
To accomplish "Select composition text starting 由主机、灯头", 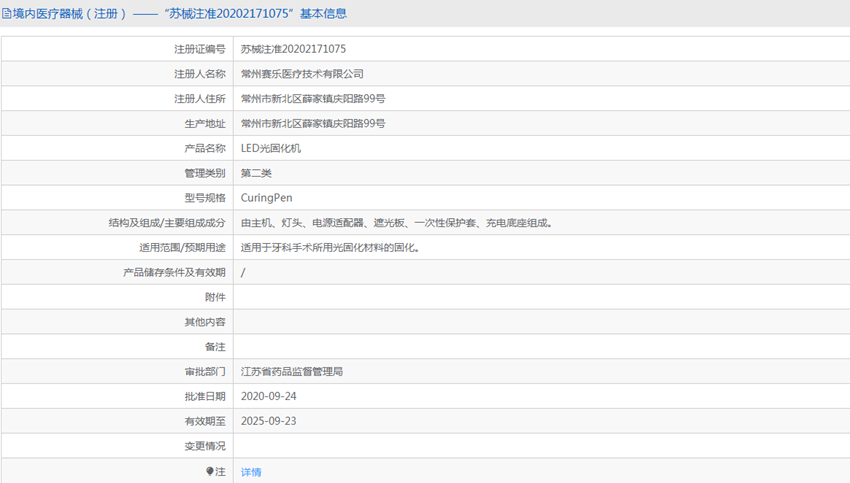I will pyautogui.click(x=396, y=223).
